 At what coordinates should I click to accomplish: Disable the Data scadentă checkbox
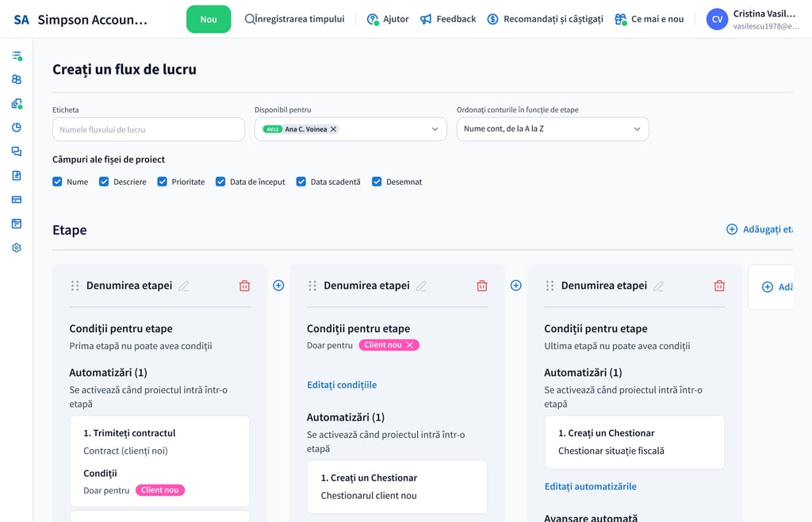tap(301, 182)
